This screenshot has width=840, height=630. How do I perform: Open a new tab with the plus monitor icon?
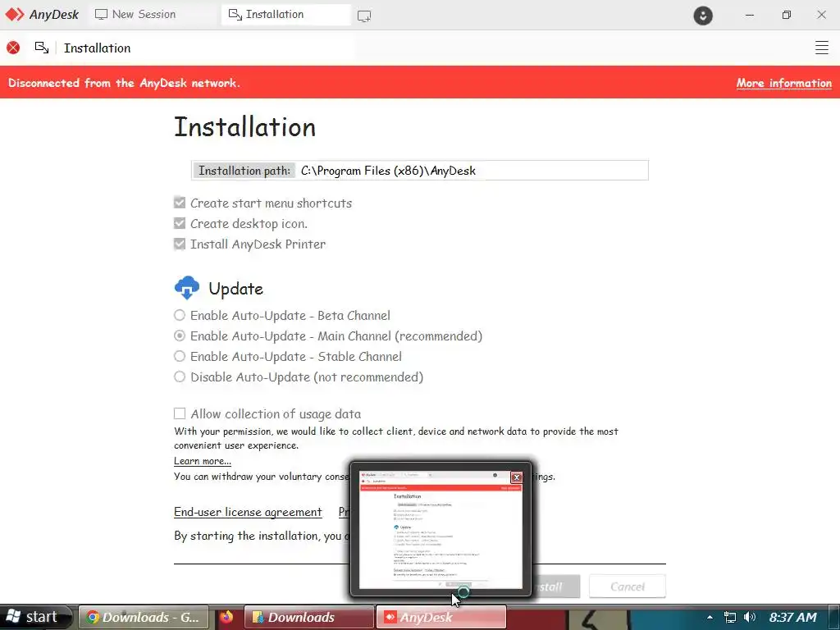[x=364, y=16]
